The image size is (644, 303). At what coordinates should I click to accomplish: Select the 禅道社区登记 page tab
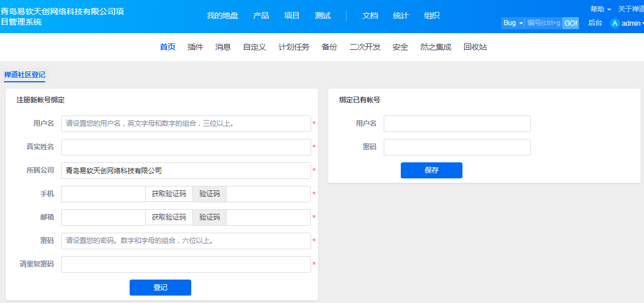25,75
